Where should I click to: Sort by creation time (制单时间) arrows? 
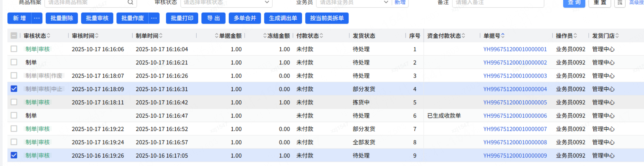pos(161,36)
